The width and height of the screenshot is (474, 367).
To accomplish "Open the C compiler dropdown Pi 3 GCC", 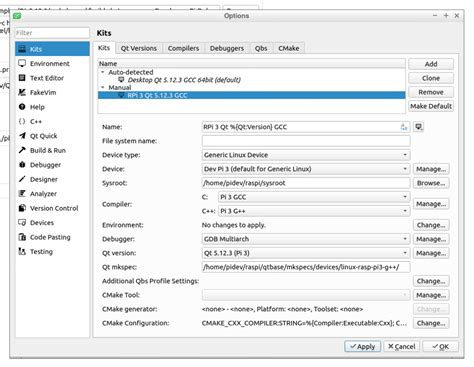I will coord(314,197).
